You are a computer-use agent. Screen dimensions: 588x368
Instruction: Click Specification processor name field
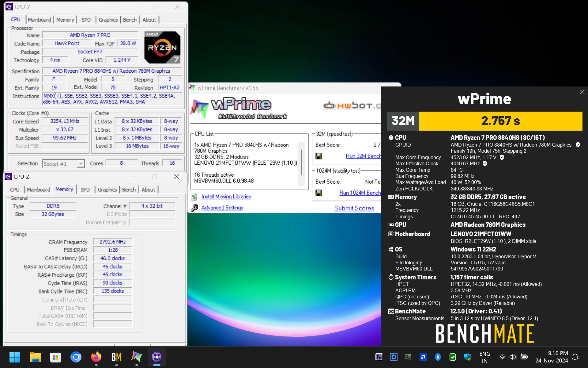click(x=112, y=71)
